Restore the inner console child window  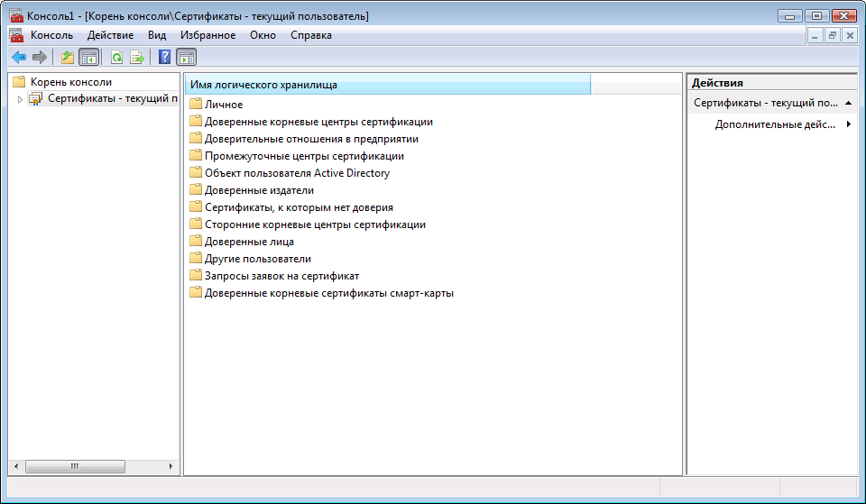pos(833,36)
